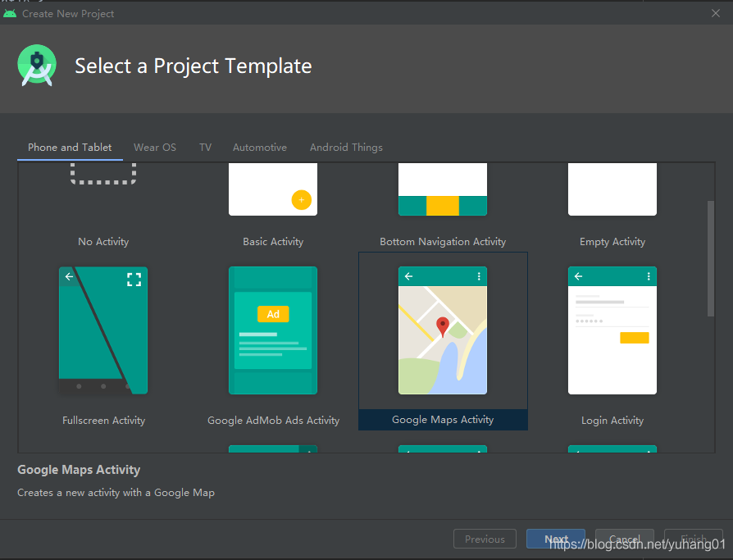Click the 'Google AdMob Ads Activity' label
The height and width of the screenshot is (560, 733).
274,421
